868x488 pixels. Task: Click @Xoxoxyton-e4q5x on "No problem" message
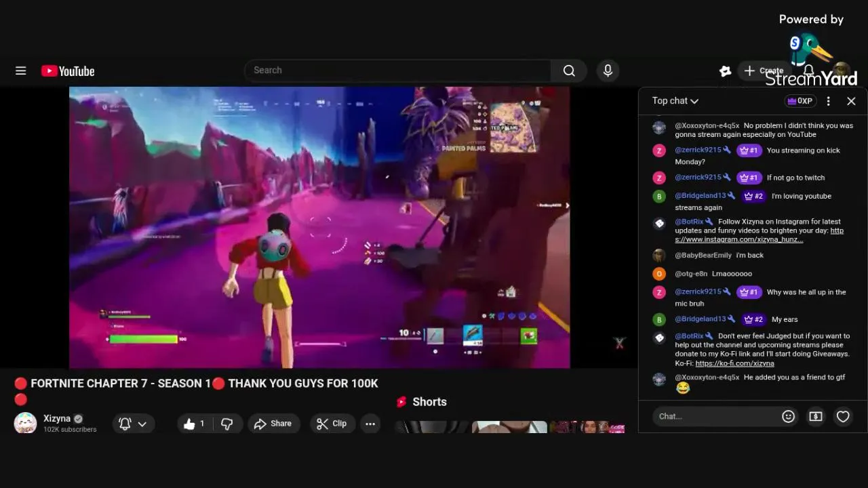pyautogui.click(x=707, y=125)
